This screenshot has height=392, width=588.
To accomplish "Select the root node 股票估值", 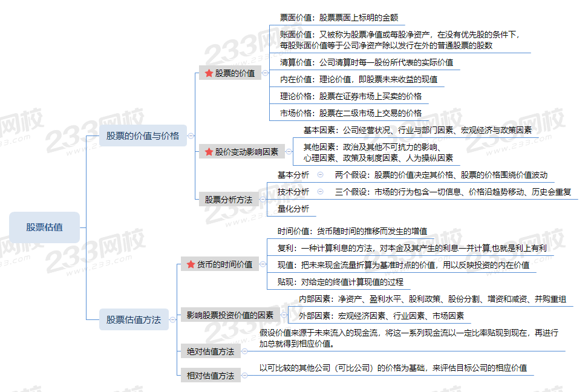I will 45,227.
